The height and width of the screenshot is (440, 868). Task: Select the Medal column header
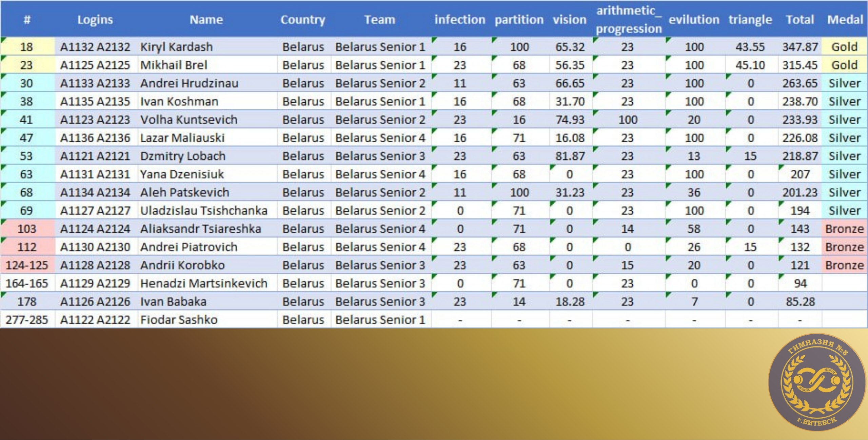845,20
